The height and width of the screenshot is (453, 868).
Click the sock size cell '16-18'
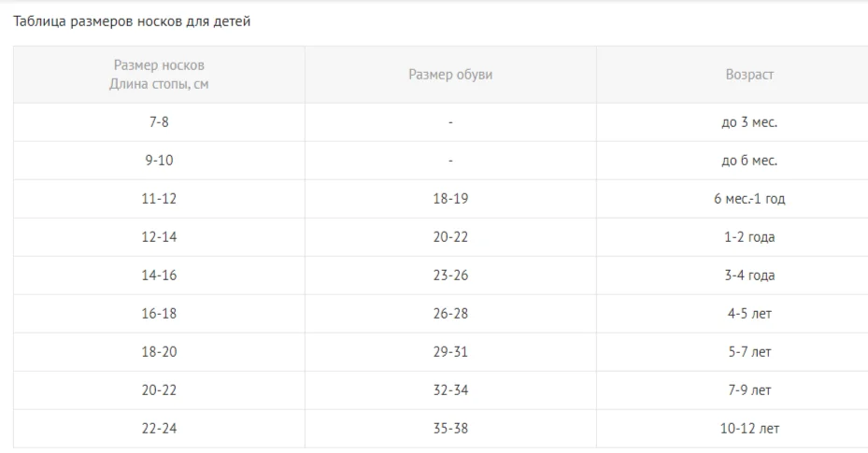pyautogui.click(x=159, y=314)
